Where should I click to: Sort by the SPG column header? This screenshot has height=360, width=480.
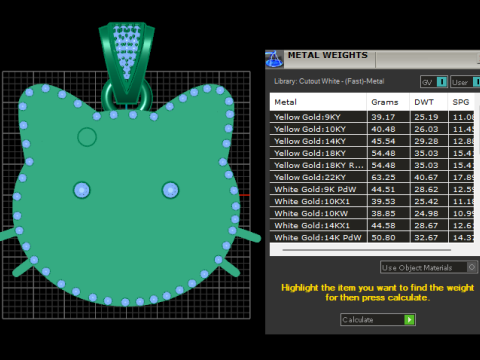click(461, 102)
